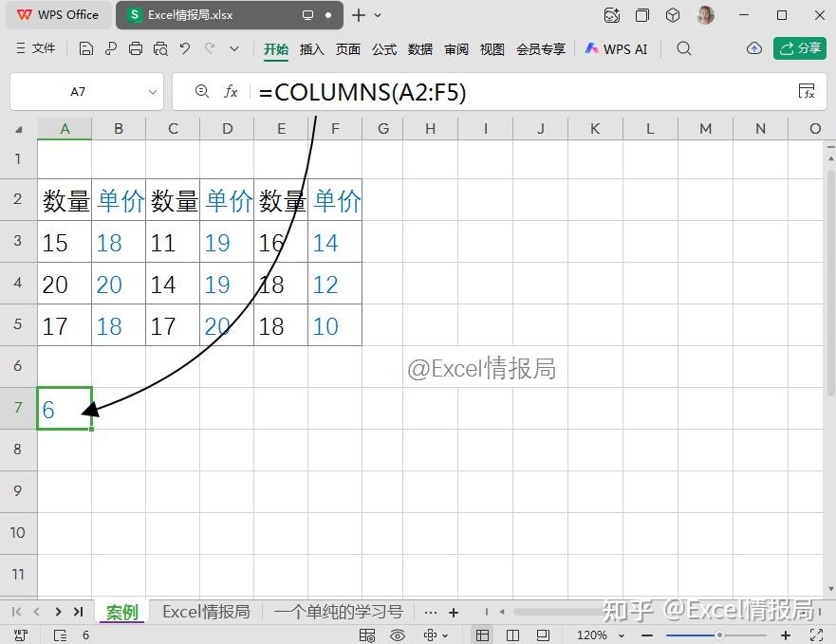
Task: Expand the Name Box dropdown arrow
Action: pyautogui.click(x=153, y=92)
